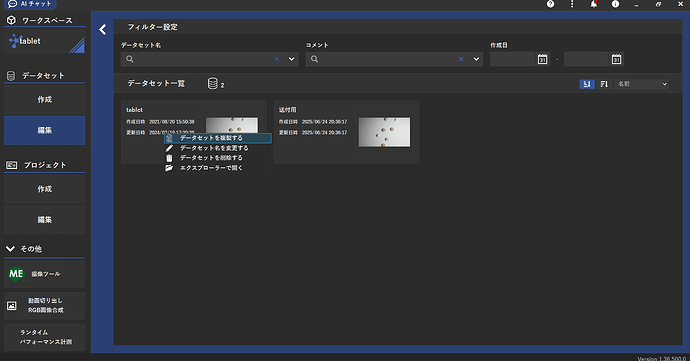
Task: Click the help question mark icon
Action: [x=551, y=4]
